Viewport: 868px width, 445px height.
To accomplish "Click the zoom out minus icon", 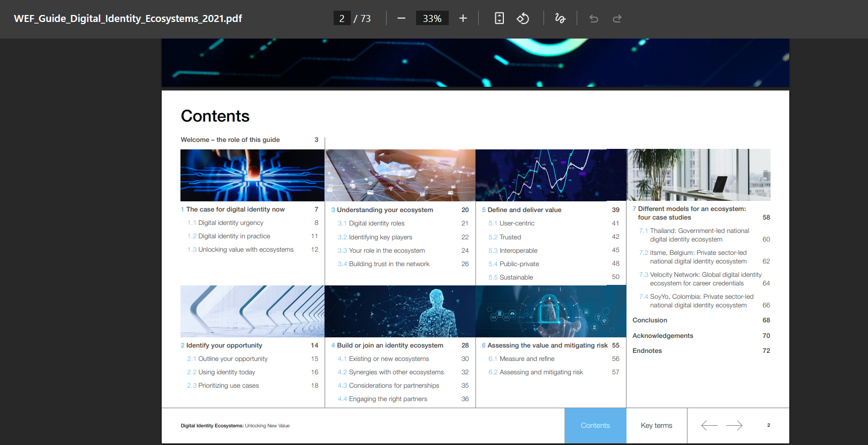I will point(401,19).
